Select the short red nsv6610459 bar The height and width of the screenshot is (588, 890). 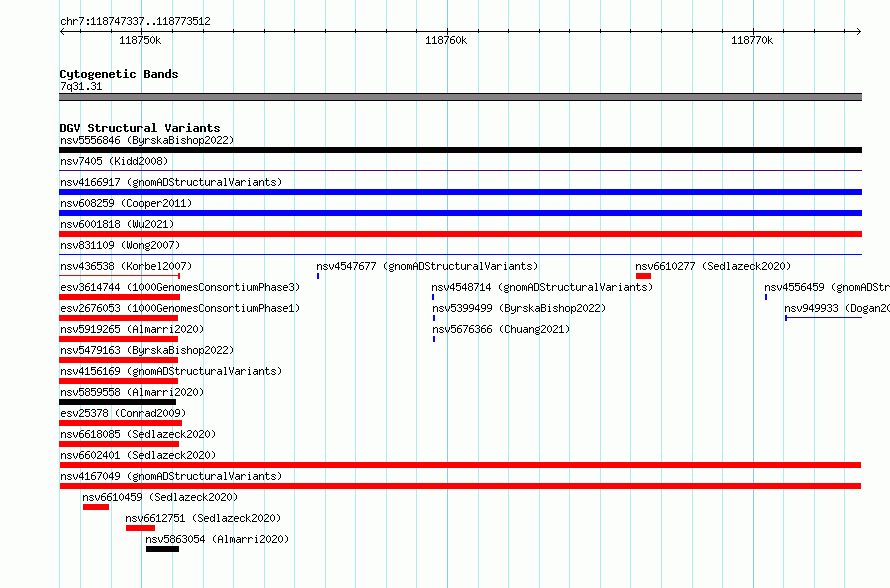[96, 507]
